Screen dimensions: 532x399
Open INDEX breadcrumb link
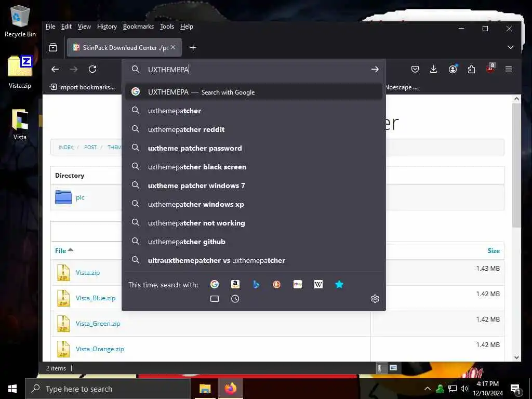[66, 147]
